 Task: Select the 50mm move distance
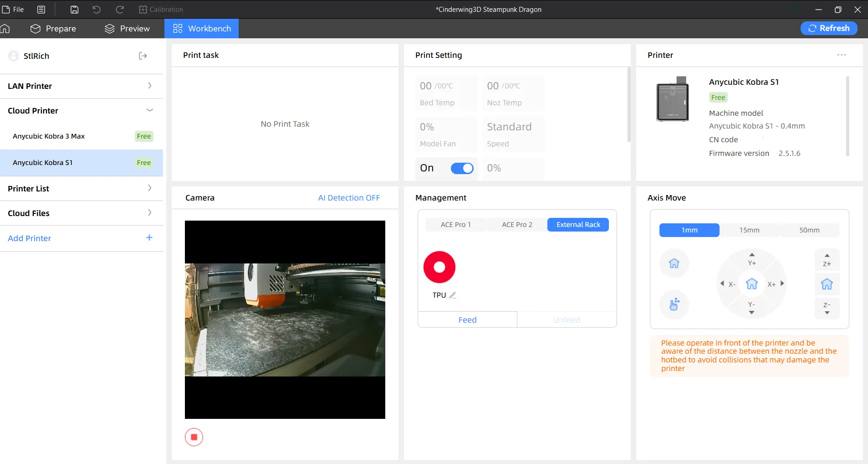(809, 230)
